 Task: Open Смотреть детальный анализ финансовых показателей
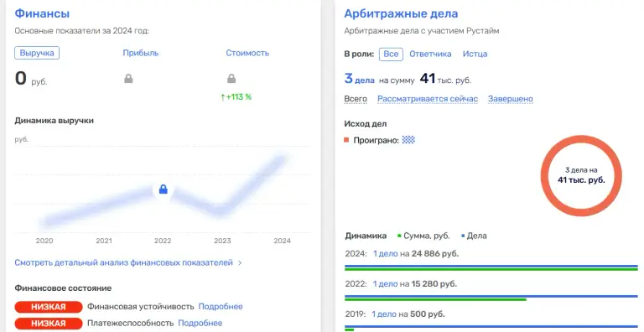pyautogui.click(x=123, y=263)
